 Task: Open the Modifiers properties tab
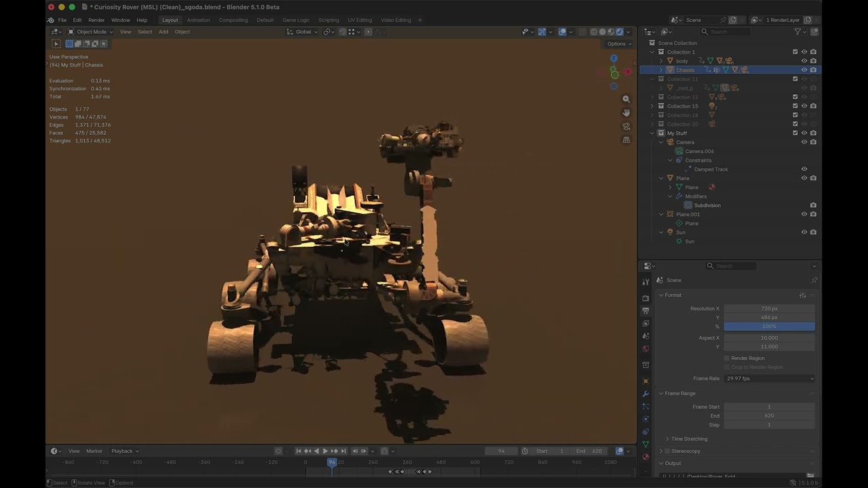pyautogui.click(x=646, y=393)
